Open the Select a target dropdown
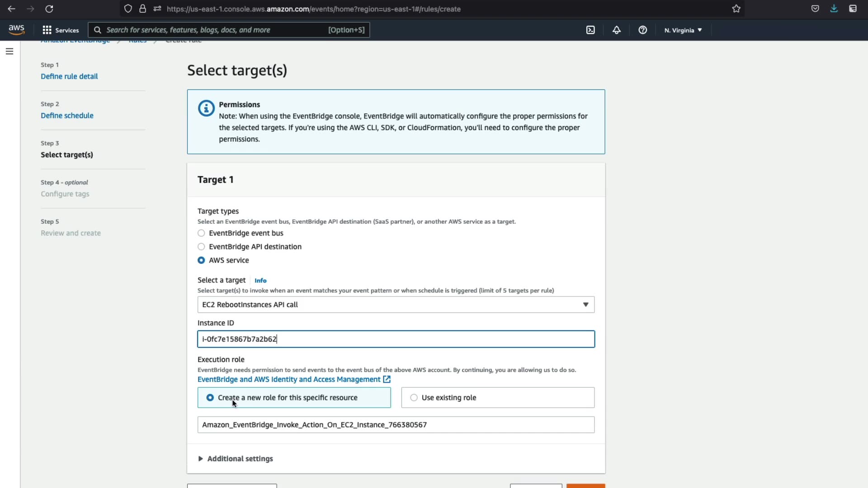This screenshot has height=488, width=868. coord(396,305)
